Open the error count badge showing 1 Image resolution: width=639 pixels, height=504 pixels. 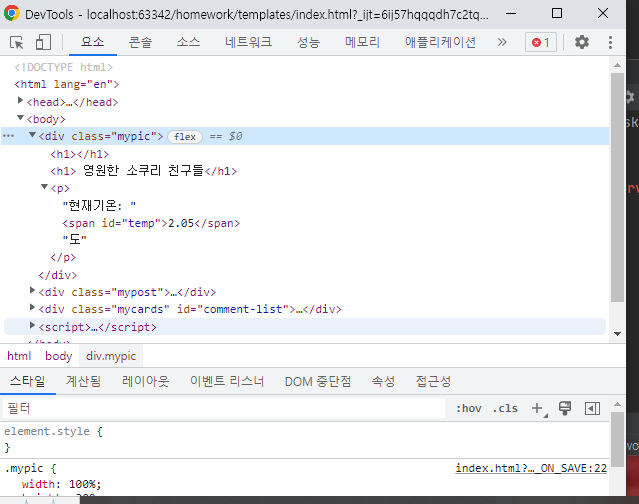pyautogui.click(x=541, y=42)
